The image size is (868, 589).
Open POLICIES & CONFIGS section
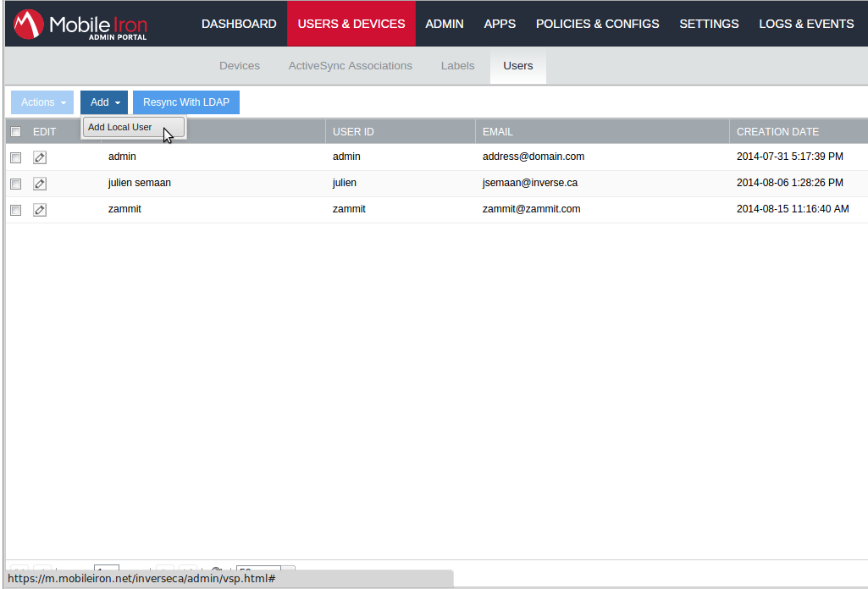(x=597, y=24)
